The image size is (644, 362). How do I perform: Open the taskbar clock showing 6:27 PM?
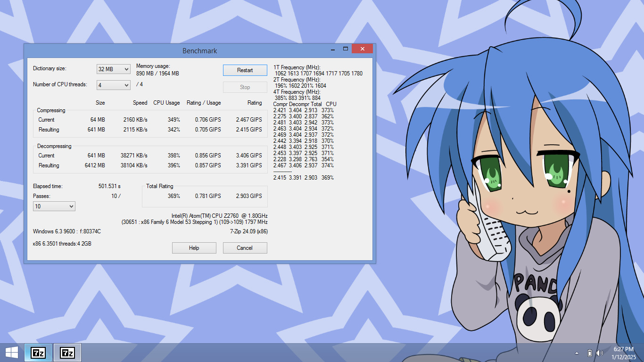point(625,353)
